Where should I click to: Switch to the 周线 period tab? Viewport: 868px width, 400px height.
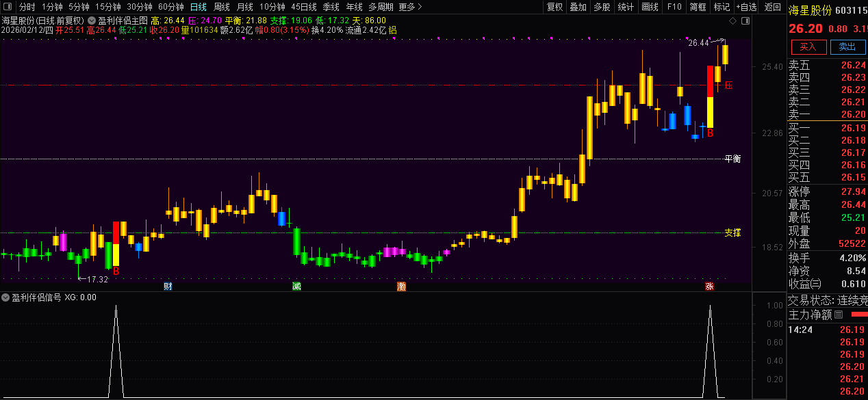(x=221, y=7)
